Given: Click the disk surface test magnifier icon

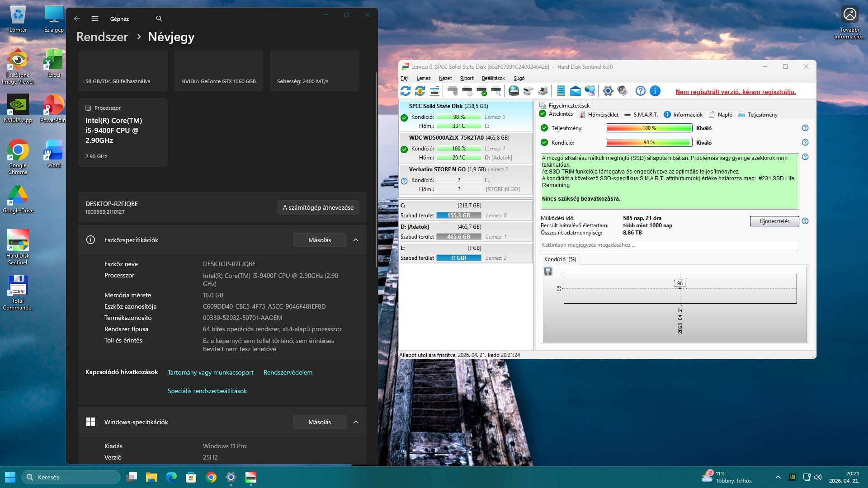Looking at the screenshot, I should (x=496, y=91).
